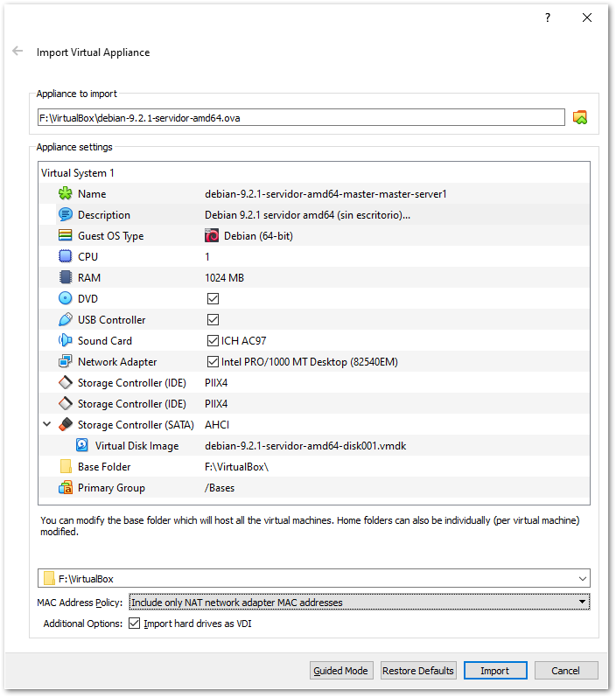Click the green Name row icon

66,193
